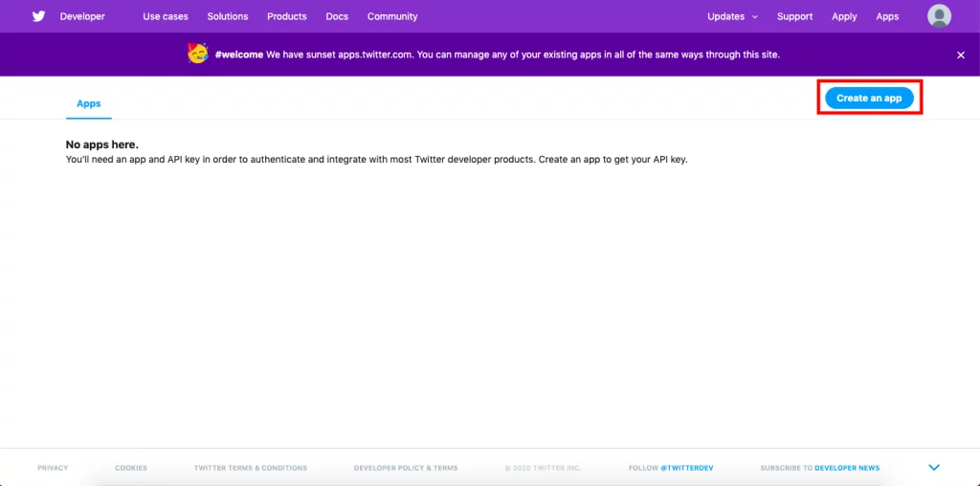Click the Create an app button

click(869, 99)
